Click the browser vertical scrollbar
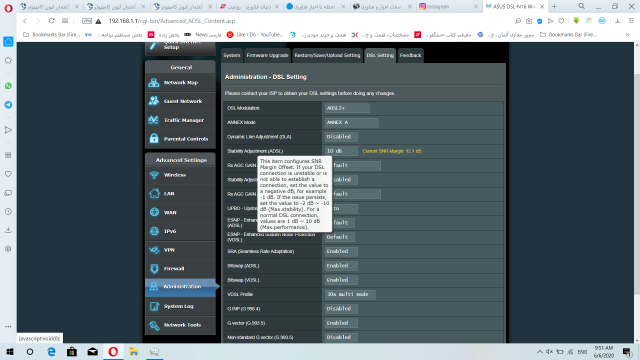Screen dimensions: 640x360 [636, 184]
